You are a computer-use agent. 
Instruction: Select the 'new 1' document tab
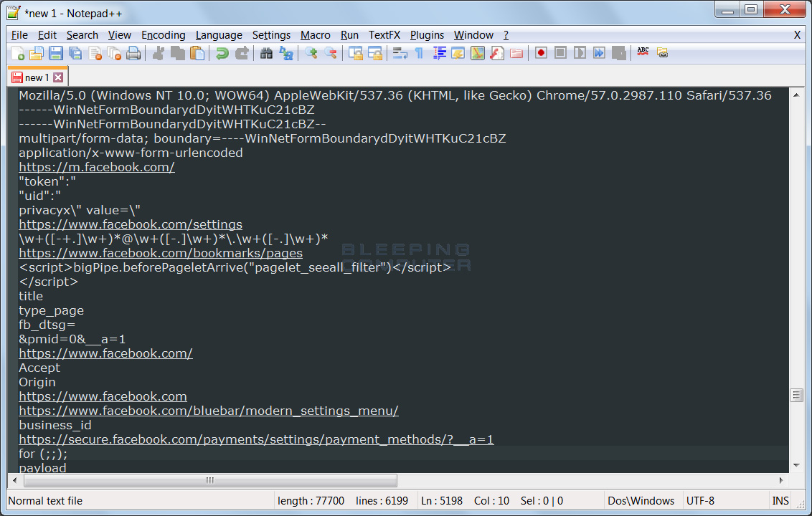tap(37, 77)
